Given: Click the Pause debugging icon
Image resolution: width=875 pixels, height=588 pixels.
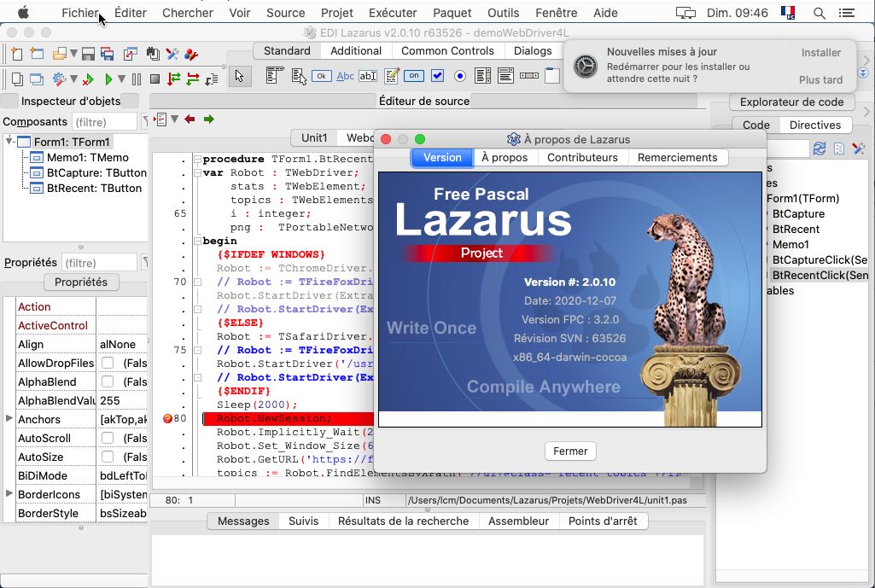Looking at the screenshot, I should click(x=137, y=79).
